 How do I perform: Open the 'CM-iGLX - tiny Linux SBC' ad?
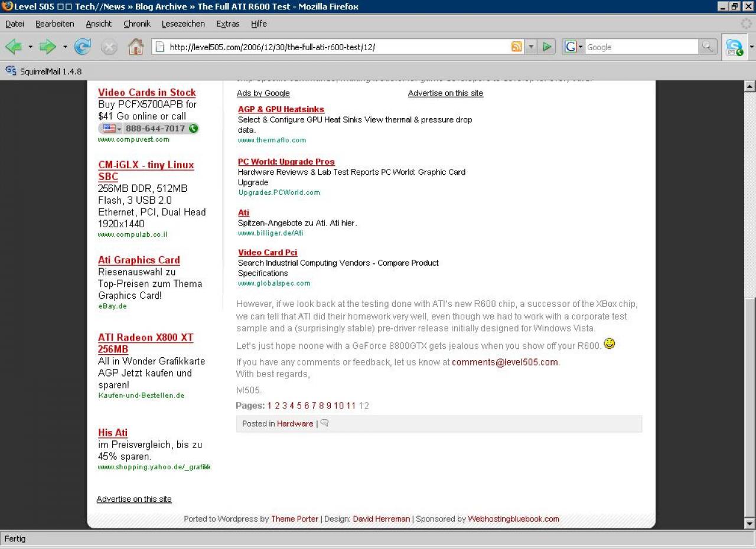[x=146, y=171]
